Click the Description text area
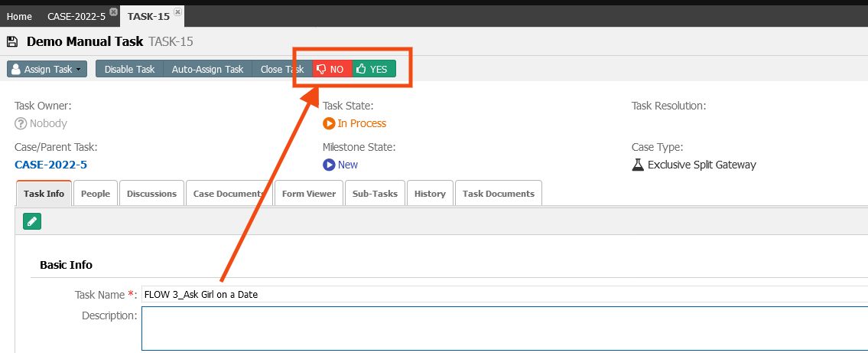Viewport: 868px width, 353px height. [x=504, y=328]
